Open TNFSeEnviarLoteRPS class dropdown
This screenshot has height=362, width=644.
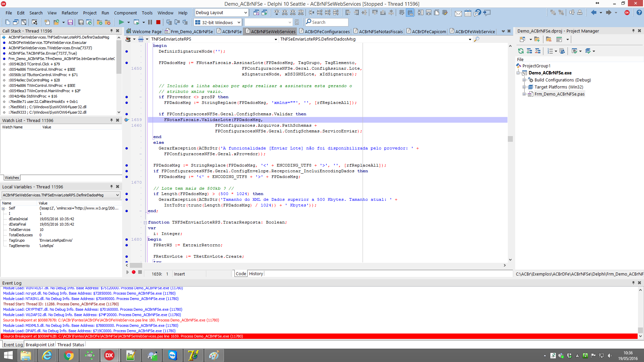click(276, 40)
